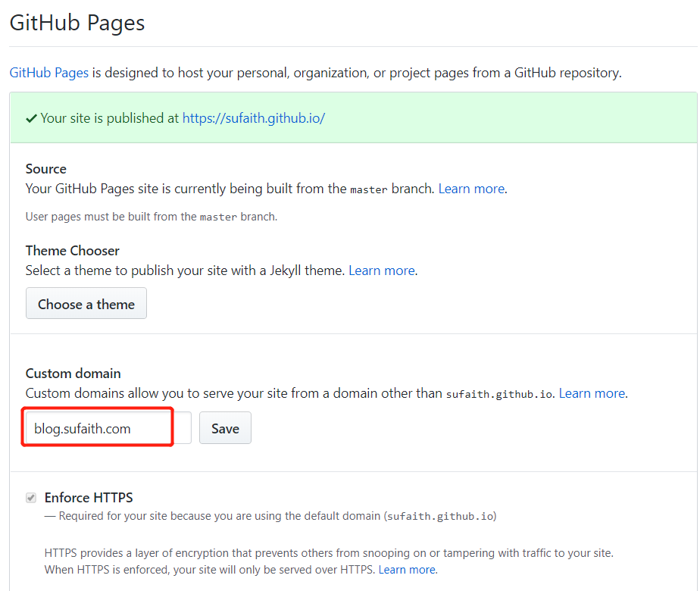Select the Theme Chooser heading
The image size is (700, 591).
pos(72,250)
